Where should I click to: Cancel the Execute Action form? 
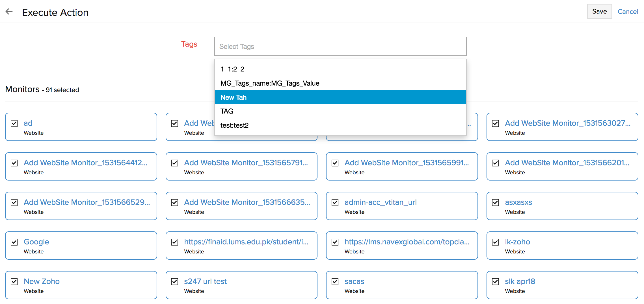click(628, 12)
